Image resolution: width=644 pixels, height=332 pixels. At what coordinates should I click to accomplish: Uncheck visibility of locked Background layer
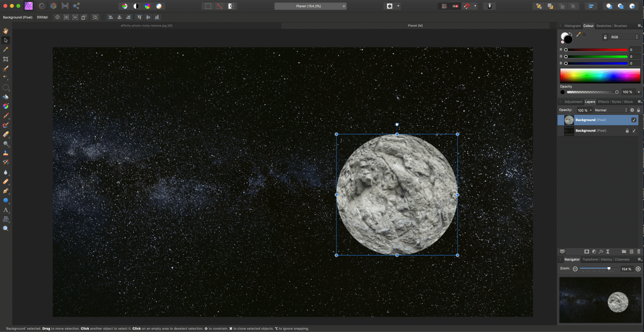[634, 131]
